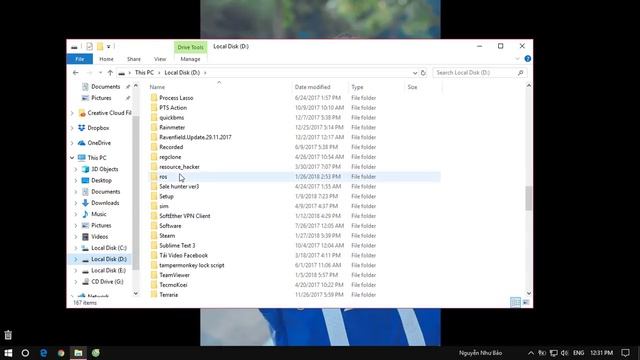This screenshot has height=360, width=640.
Task: Switch to Large icons view layout icon
Action: click(526, 302)
